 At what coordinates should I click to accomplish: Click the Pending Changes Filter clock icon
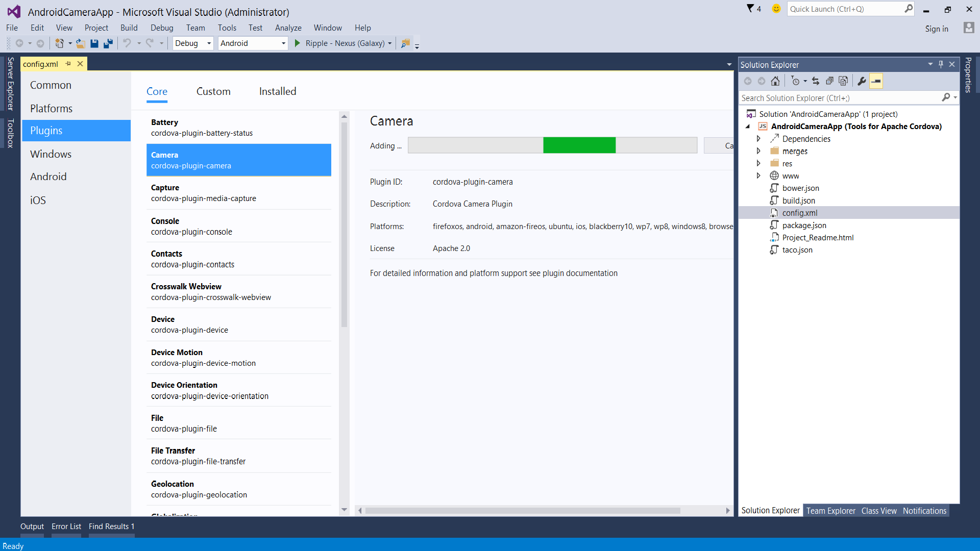[795, 81]
